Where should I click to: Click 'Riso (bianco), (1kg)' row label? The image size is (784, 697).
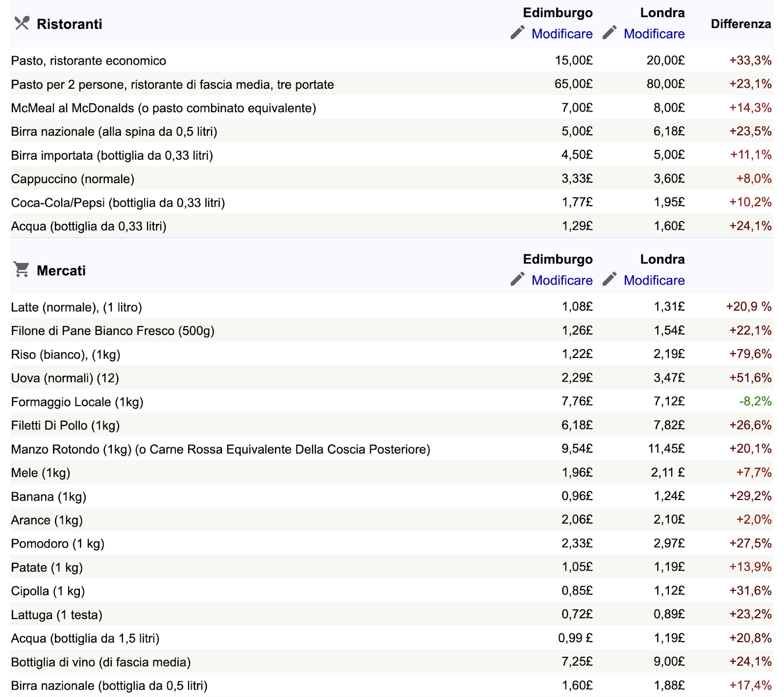pos(66,354)
